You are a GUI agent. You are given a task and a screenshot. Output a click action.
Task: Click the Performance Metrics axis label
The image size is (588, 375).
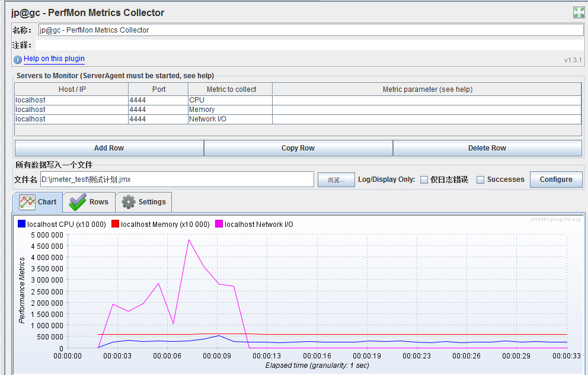point(22,290)
